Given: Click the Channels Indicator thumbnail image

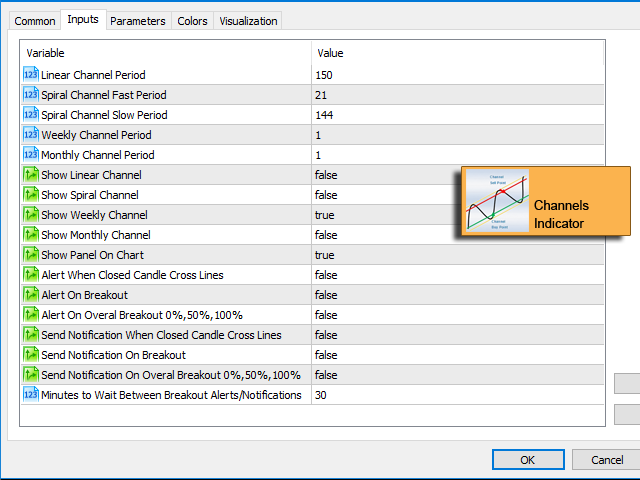Looking at the screenshot, I should 498,201.
